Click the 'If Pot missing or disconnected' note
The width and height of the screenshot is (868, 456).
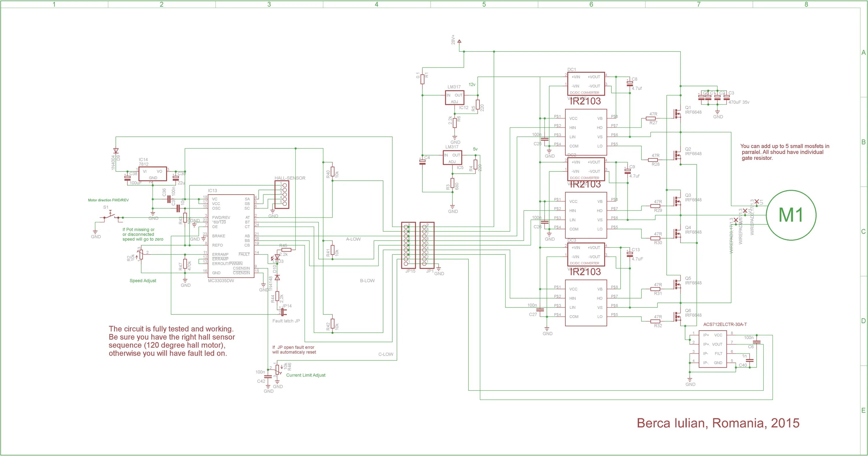[x=143, y=235]
